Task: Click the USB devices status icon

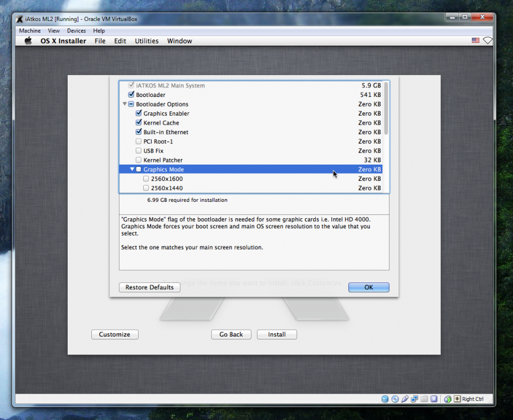Action: pos(405,399)
